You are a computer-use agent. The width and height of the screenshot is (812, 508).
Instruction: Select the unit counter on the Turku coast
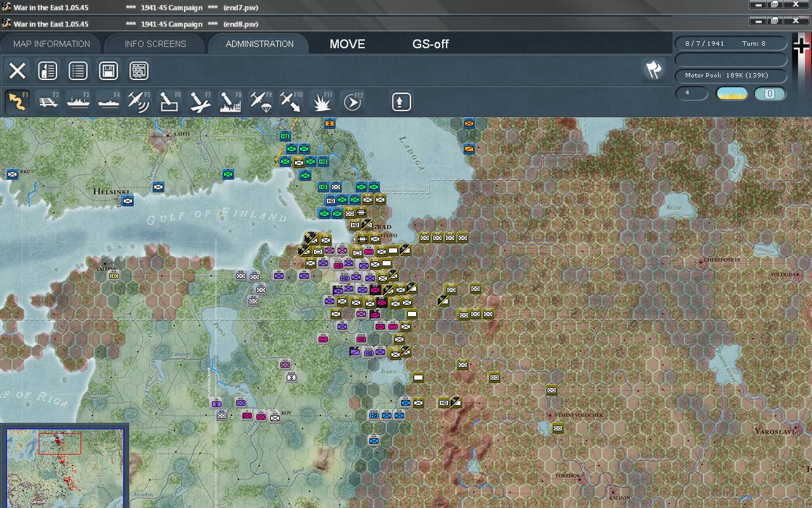12,174
